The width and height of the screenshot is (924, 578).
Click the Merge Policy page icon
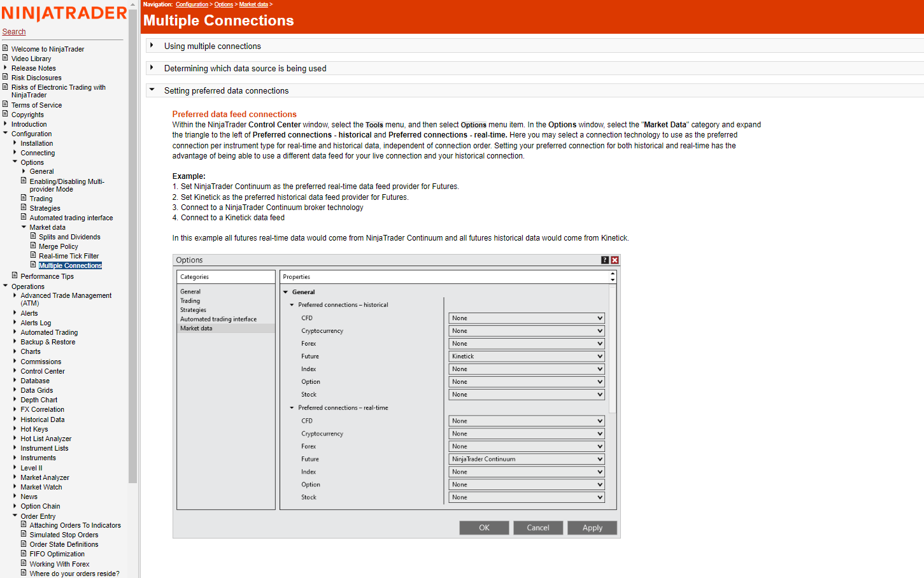(33, 246)
